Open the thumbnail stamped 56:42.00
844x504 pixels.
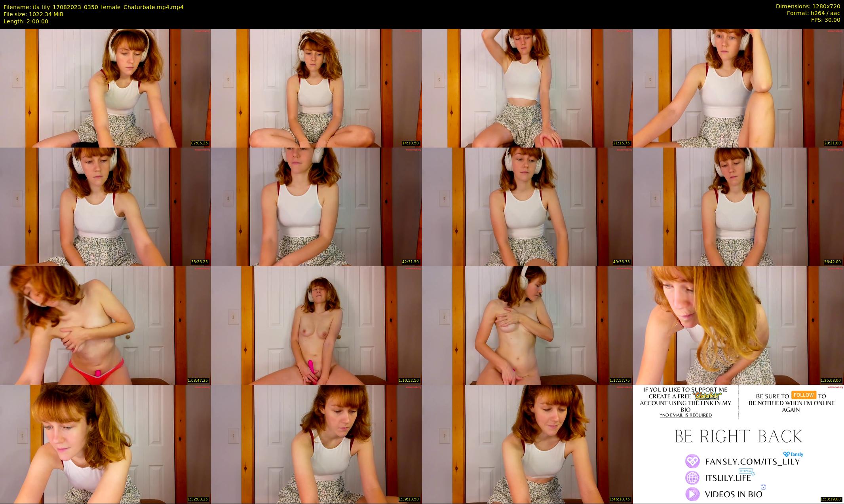[x=738, y=207]
